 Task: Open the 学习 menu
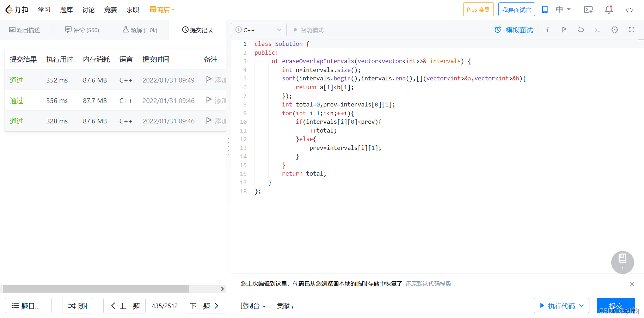(44, 10)
